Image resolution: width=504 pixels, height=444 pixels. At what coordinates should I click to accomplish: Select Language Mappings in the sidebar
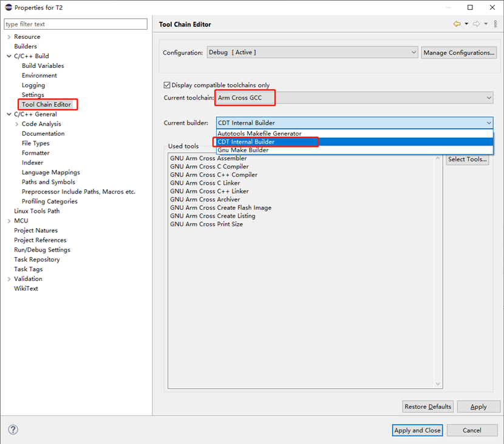click(50, 172)
